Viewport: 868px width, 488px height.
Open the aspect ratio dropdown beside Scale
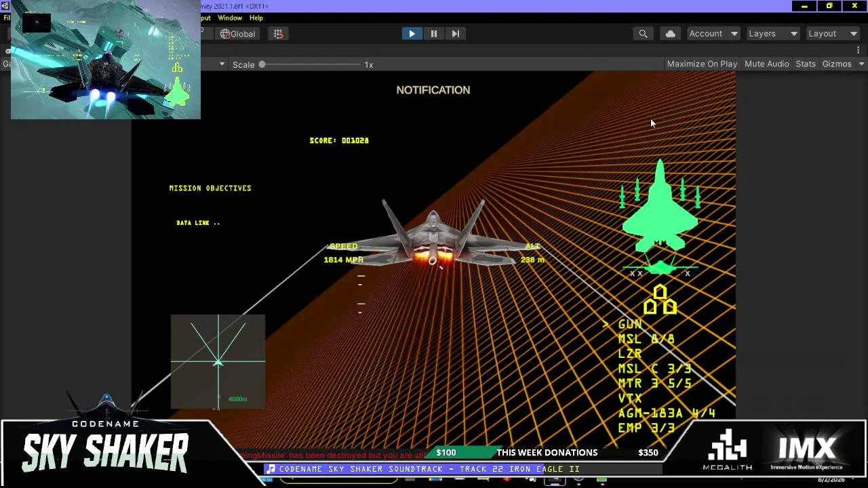pos(222,64)
